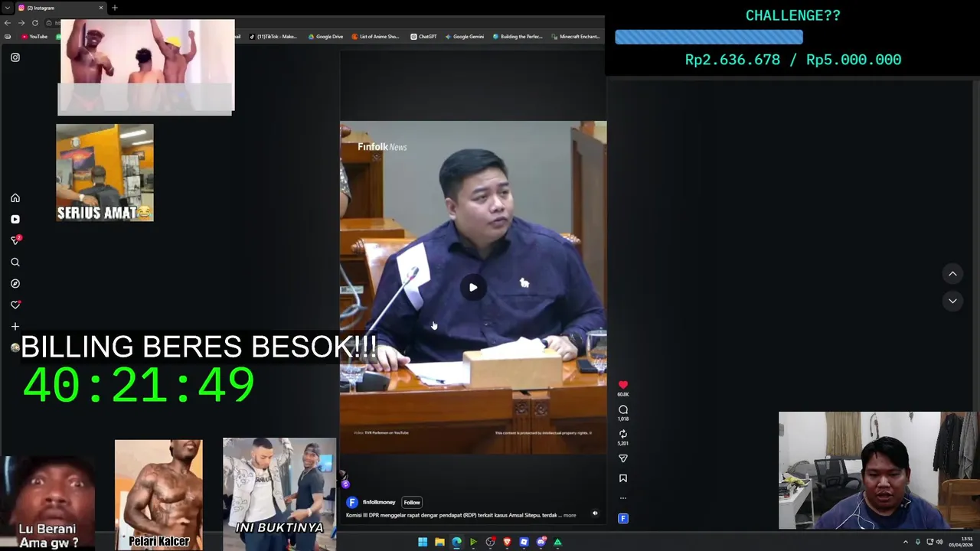Open more options three-dot menu on reel
980x551 pixels.
623,498
